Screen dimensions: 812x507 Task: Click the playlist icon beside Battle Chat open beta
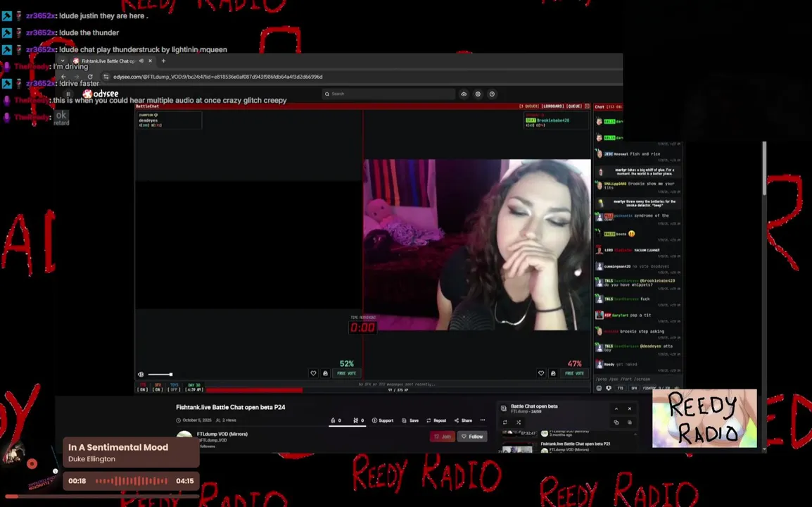pos(503,408)
